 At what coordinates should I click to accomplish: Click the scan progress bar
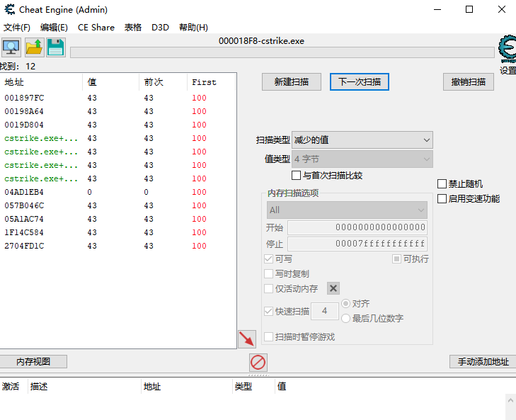pos(282,52)
